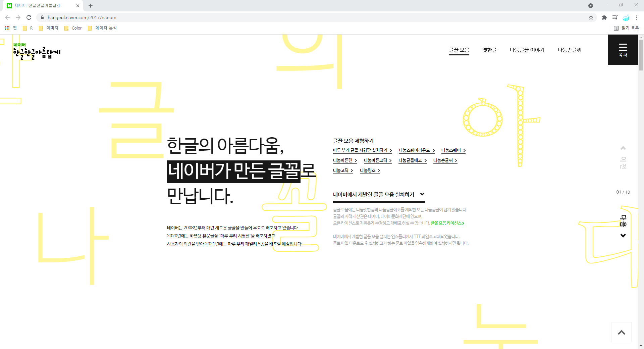Viewport: 644px width, 349px height.
Task: Open the 읽기 목록 reading list
Action: pyautogui.click(x=626, y=28)
